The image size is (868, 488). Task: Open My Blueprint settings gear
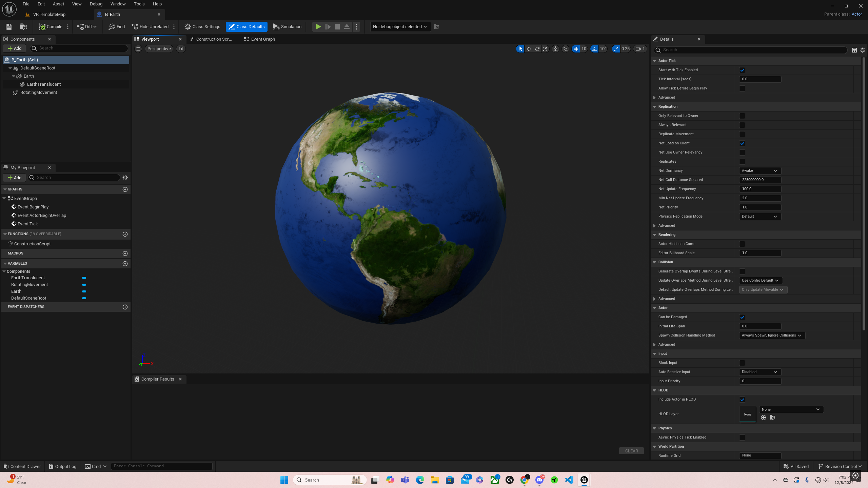tap(125, 178)
